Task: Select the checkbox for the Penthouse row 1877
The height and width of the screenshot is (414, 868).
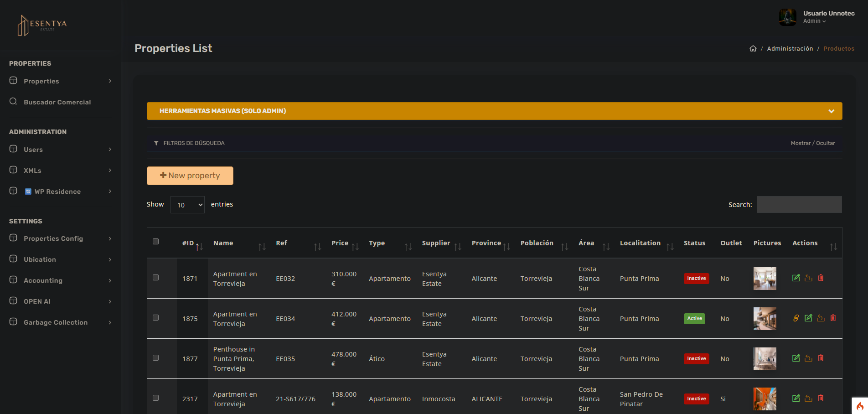Action: pyautogui.click(x=156, y=358)
